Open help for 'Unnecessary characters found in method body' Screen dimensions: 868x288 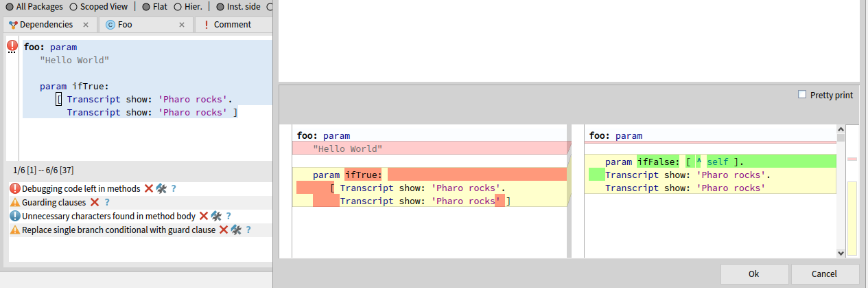coord(228,216)
